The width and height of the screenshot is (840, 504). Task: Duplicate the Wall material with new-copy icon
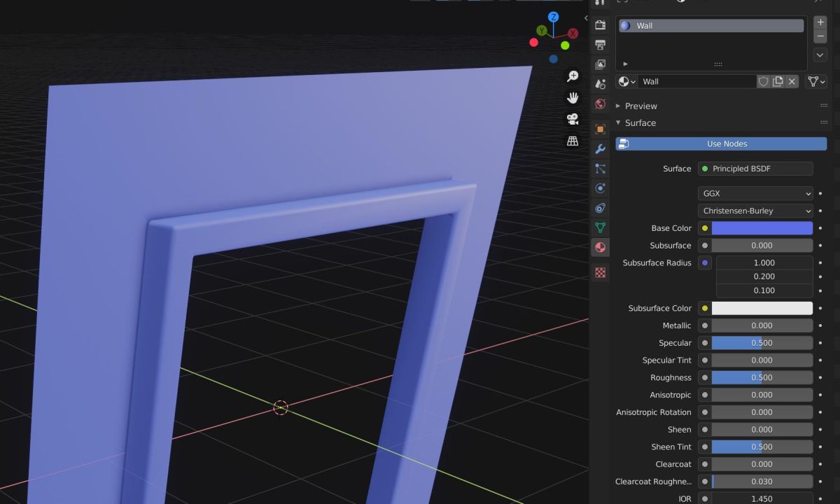tap(778, 81)
